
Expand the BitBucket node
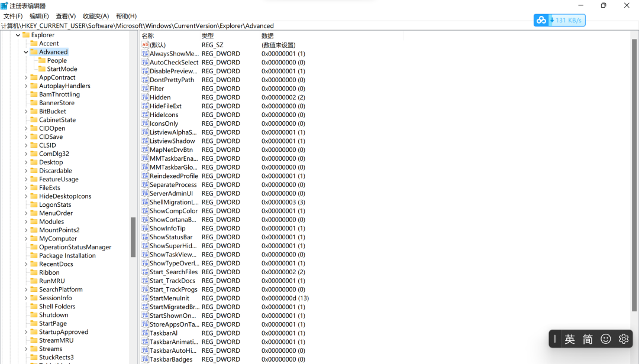(26, 111)
